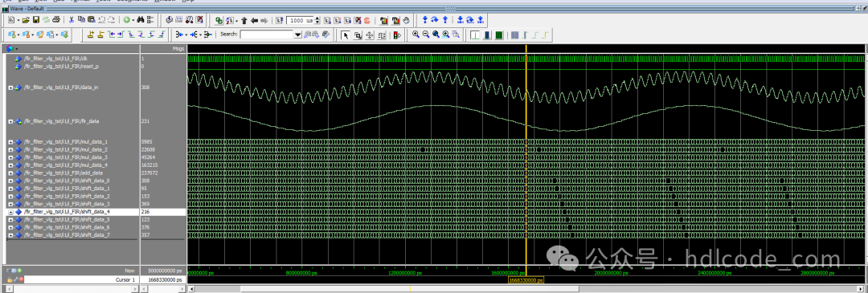Click the yellow cursor time label 1668330000 ps
This screenshot has width=868, height=293.
(526, 280)
